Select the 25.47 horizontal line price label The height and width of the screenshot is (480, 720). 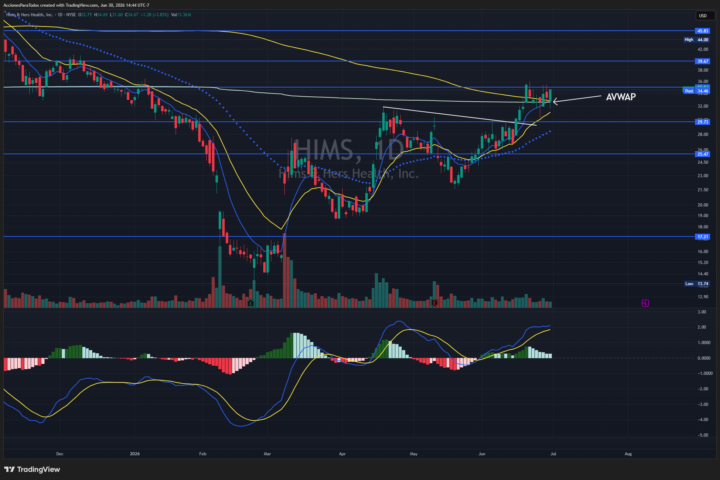tap(703, 154)
